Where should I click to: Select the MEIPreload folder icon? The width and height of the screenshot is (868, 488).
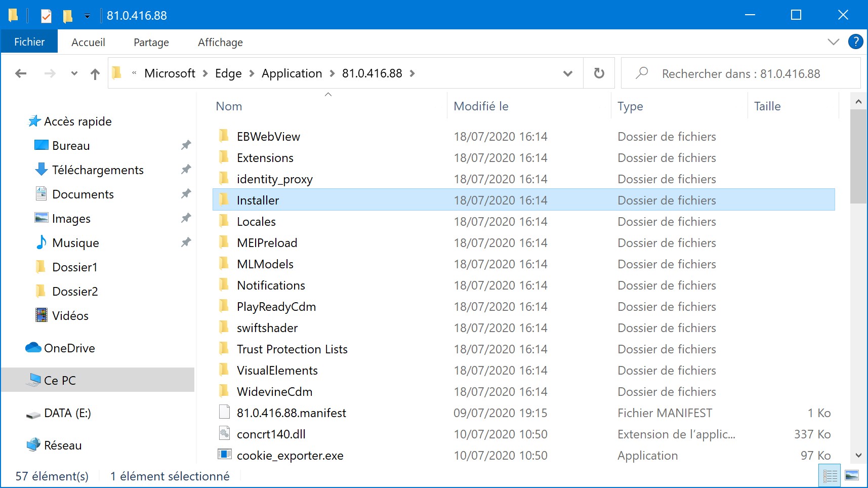coord(224,242)
